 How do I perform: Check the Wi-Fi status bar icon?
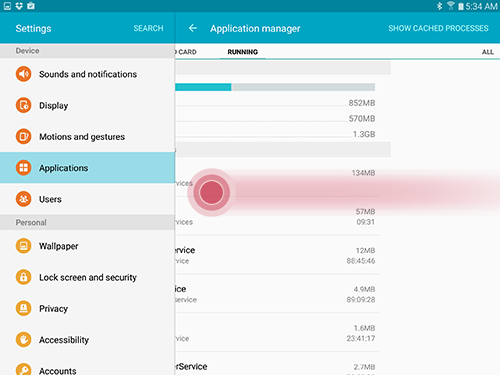[x=451, y=6]
